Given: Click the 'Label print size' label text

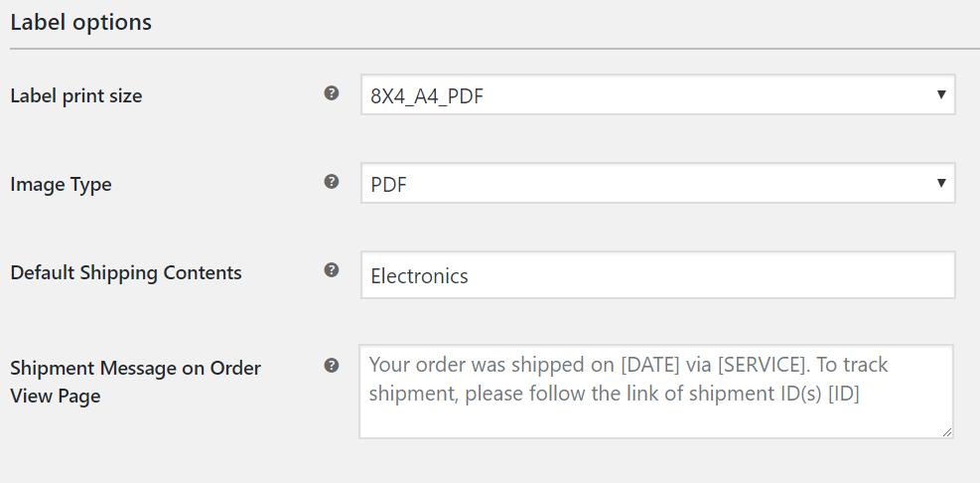Looking at the screenshot, I should pos(76,96).
